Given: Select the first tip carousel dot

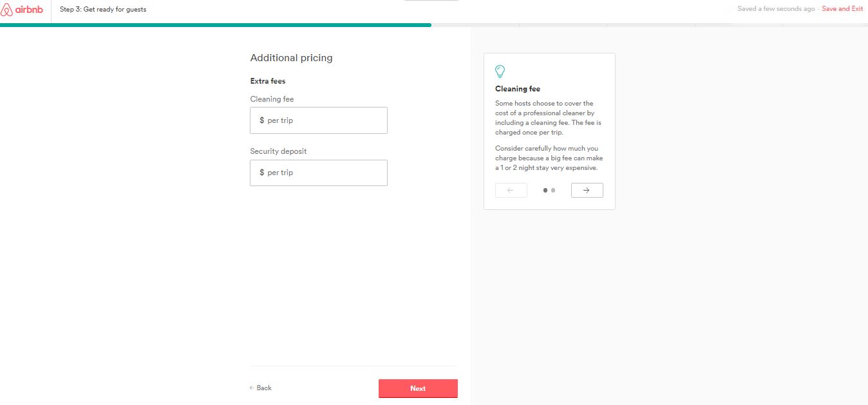Looking at the screenshot, I should (545, 190).
